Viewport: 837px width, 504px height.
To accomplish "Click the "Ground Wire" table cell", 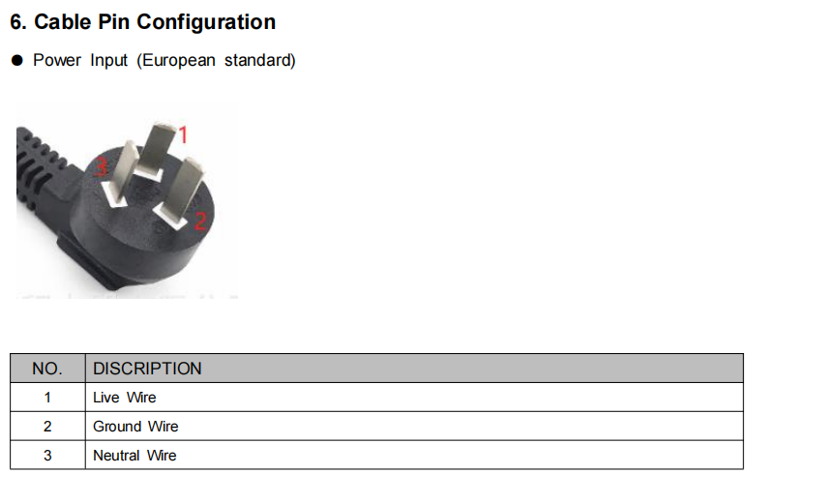I will 135,427.
